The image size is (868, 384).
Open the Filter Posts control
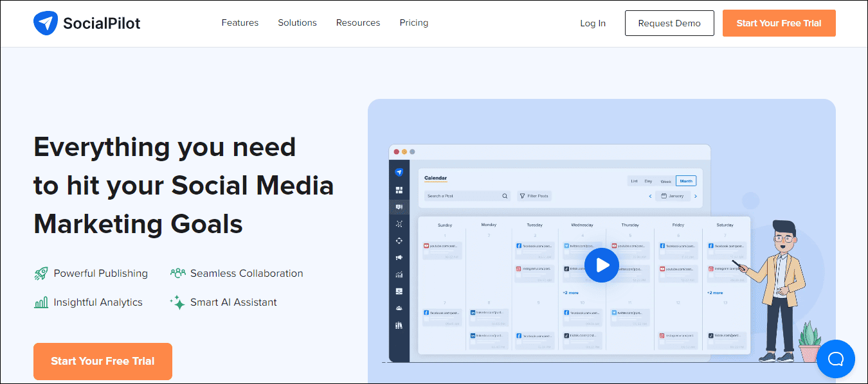click(x=534, y=196)
